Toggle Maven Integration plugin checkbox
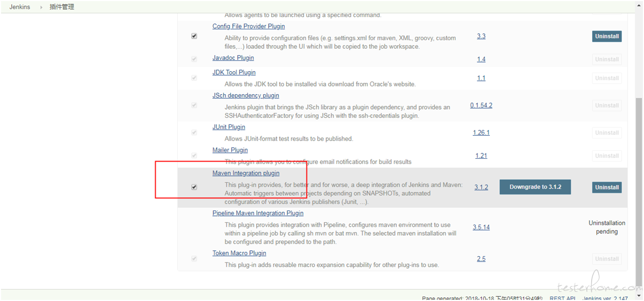Image resolution: width=644 pixels, height=301 pixels. click(x=194, y=187)
